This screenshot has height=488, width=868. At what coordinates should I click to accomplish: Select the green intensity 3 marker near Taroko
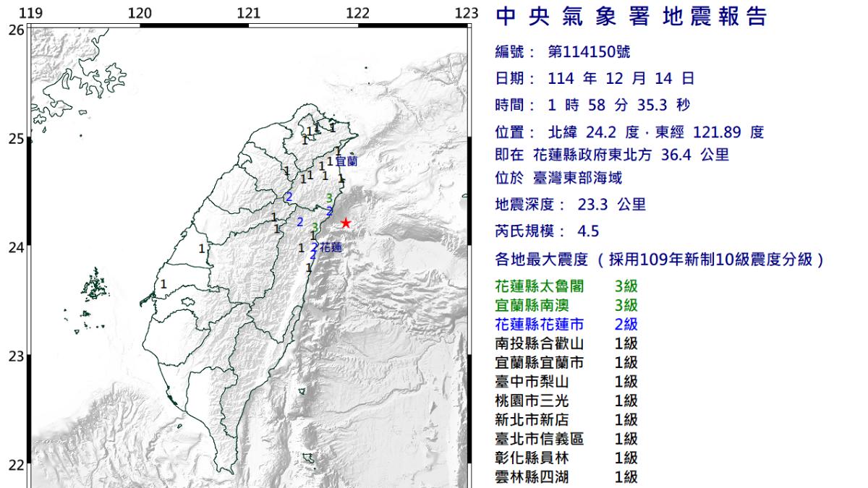pyautogui.click(x=315, y=227)
